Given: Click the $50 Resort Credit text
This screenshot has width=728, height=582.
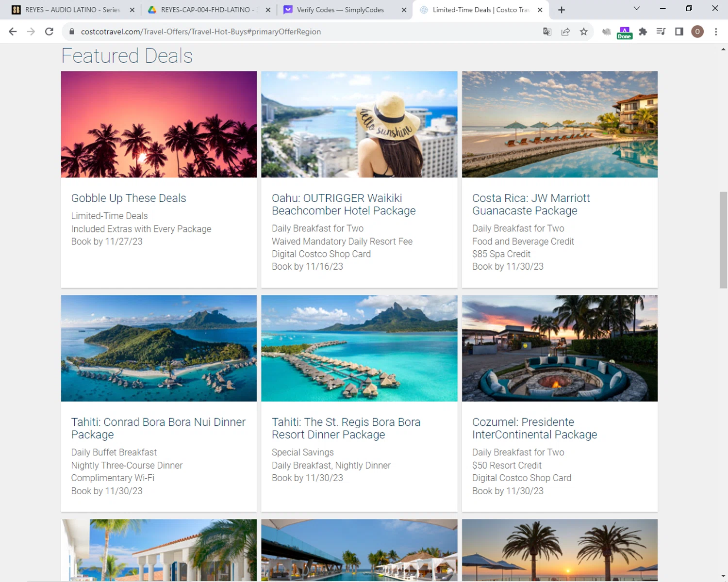Looking at the screenshot, I should (507, 466).
